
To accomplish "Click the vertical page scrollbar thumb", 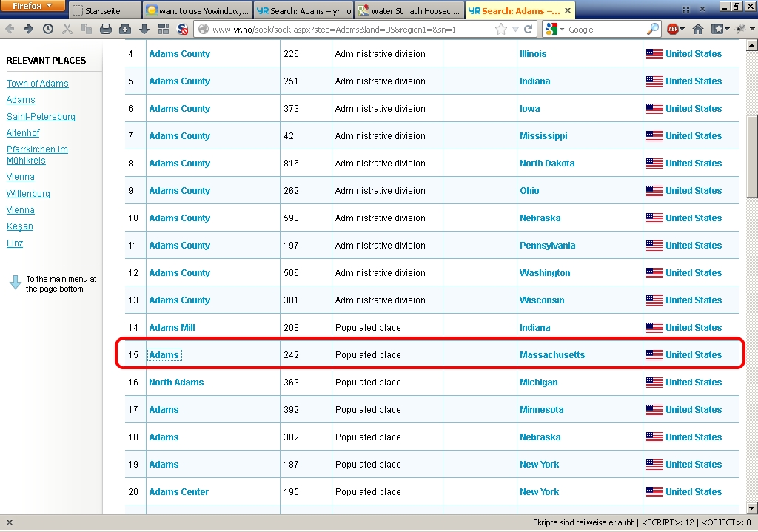I will [x=751, y=155].
